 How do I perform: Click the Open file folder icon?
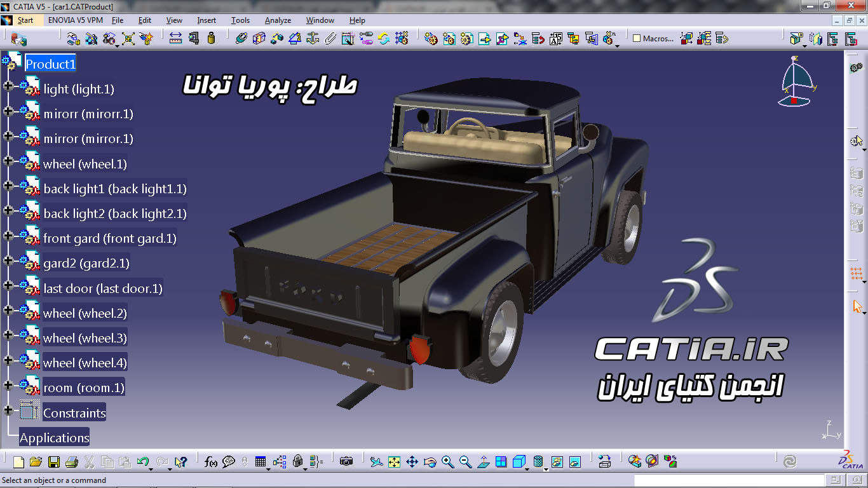point(36,462)
